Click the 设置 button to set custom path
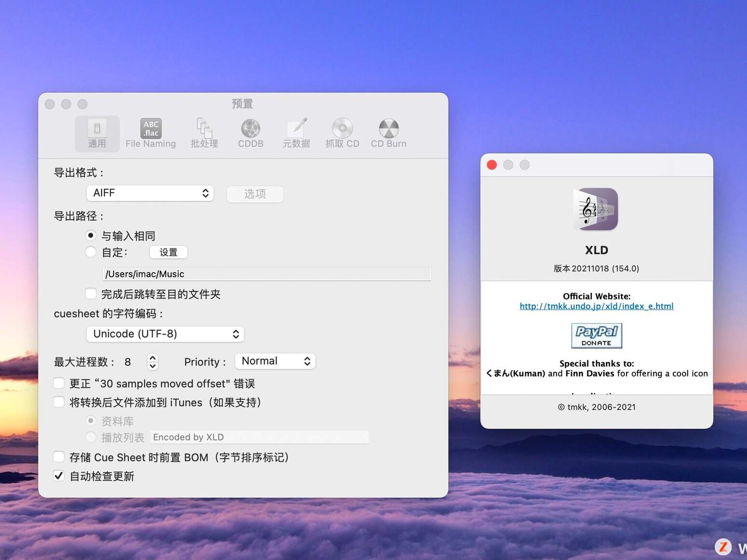 pyautogui.click(x=168, y=252)
